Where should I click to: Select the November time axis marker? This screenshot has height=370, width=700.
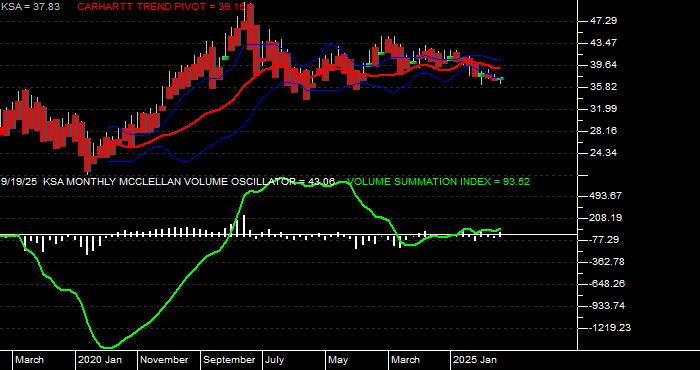[x=165, y=360]
